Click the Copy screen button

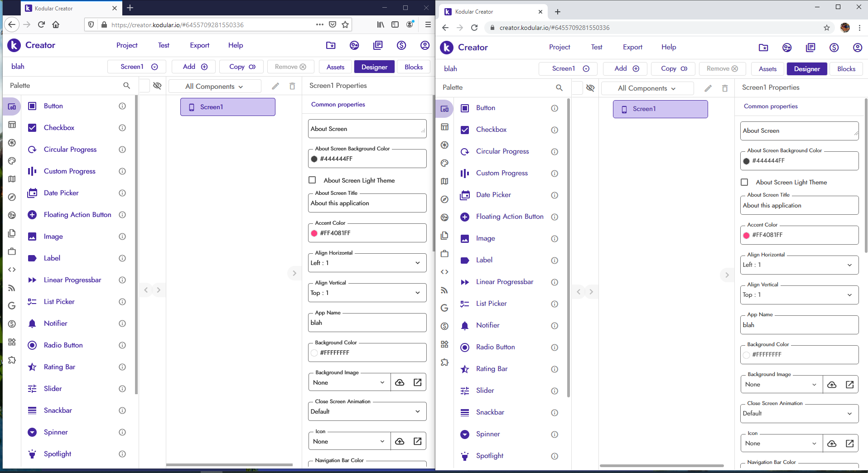[x=241, y=67]
